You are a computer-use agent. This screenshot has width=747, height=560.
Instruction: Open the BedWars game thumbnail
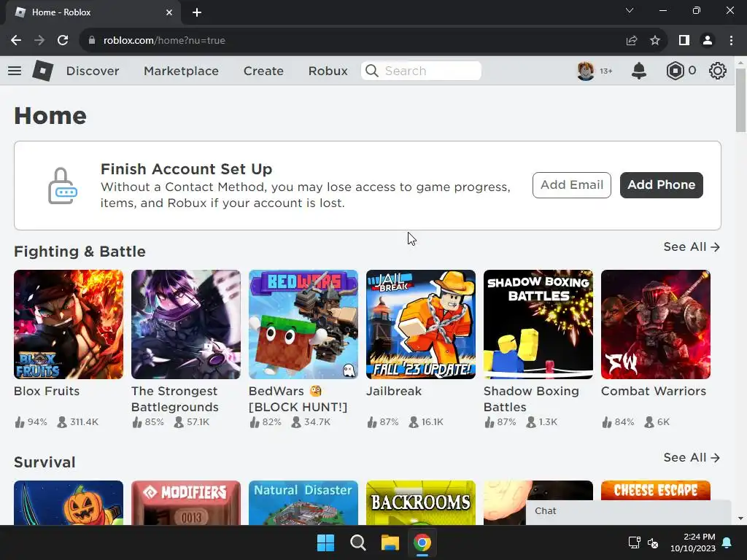(x=303, y=324)
